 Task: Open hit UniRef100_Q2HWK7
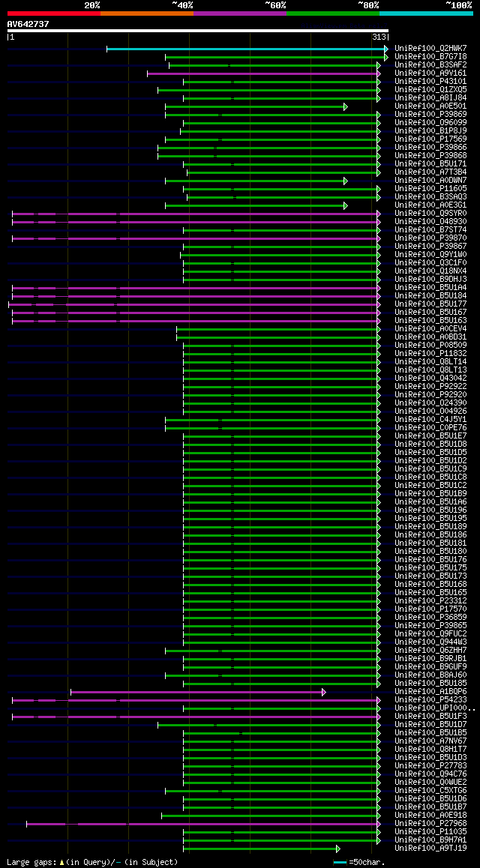tap(430, 49)
